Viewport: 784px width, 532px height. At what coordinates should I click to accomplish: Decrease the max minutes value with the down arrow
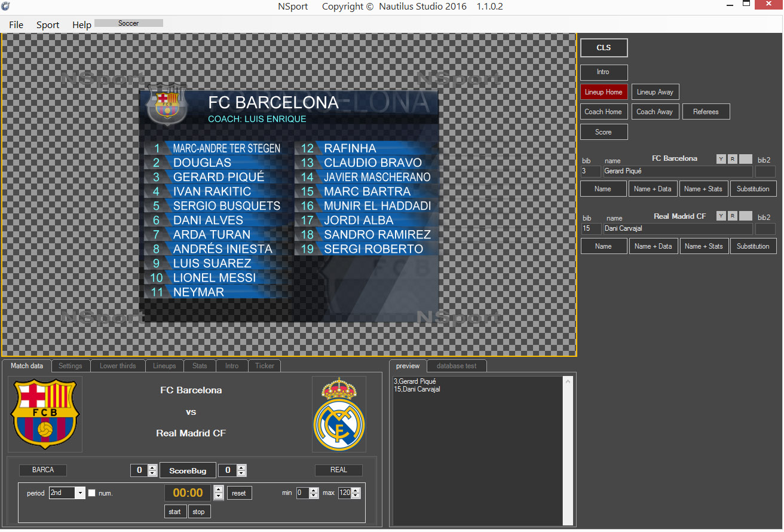[356, 496]
